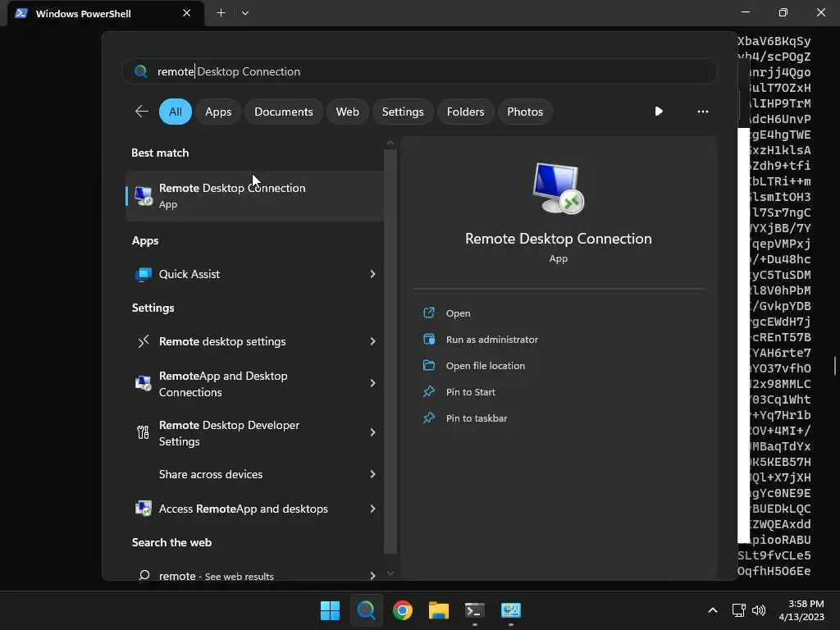Image resolution: width=840 pixels, height=630 pixels.
Task: Expand Remote desktop settings chevron
Action: tap(372, 341)
